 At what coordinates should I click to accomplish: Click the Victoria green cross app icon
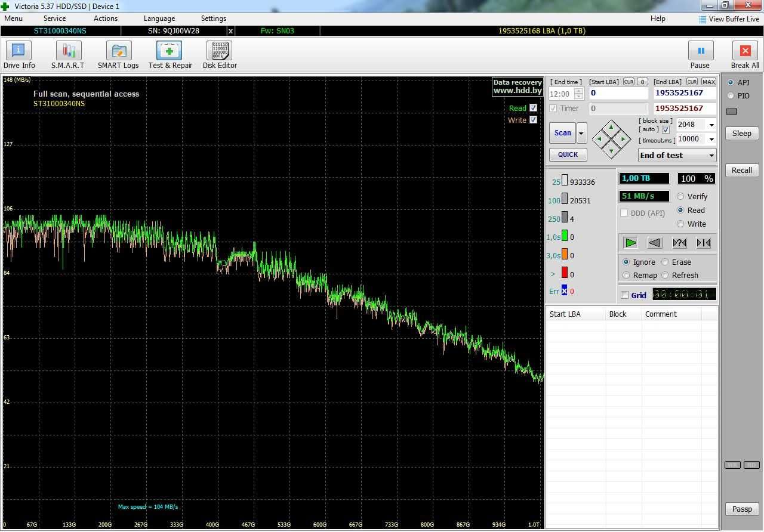click(x=5, y=6)
